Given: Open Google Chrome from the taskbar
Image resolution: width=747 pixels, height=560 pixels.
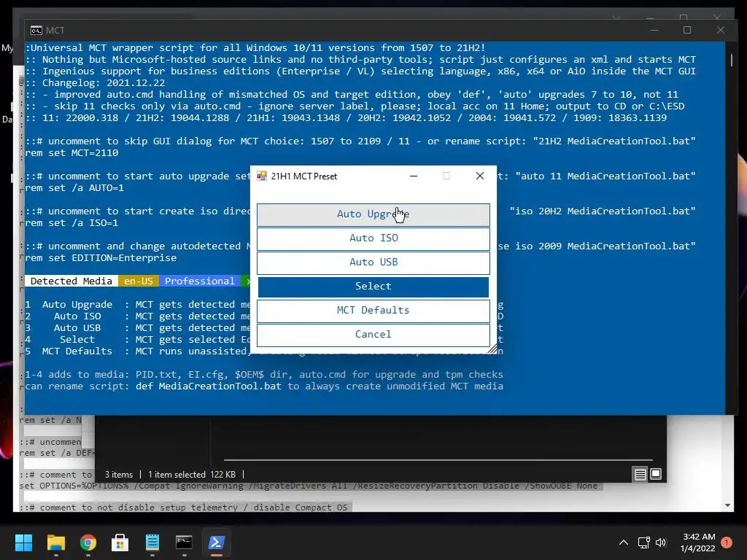Looking at the screenshot, I should (88, 542).
